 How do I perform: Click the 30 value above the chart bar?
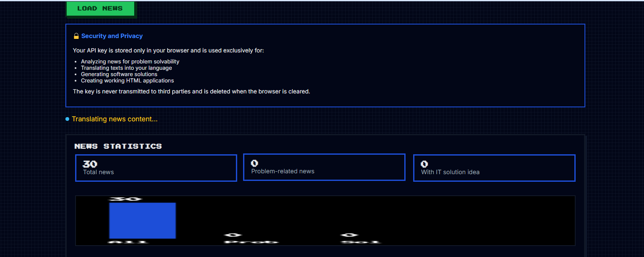125,199
